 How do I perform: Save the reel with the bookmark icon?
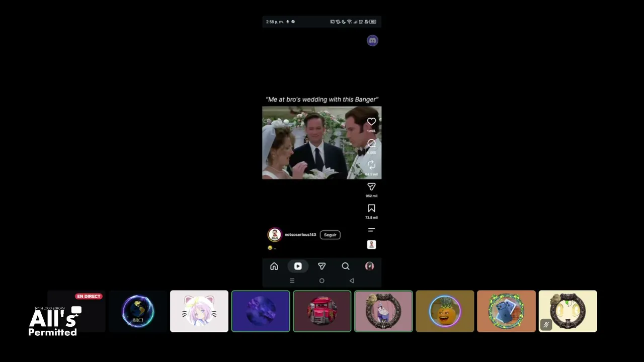371,208
